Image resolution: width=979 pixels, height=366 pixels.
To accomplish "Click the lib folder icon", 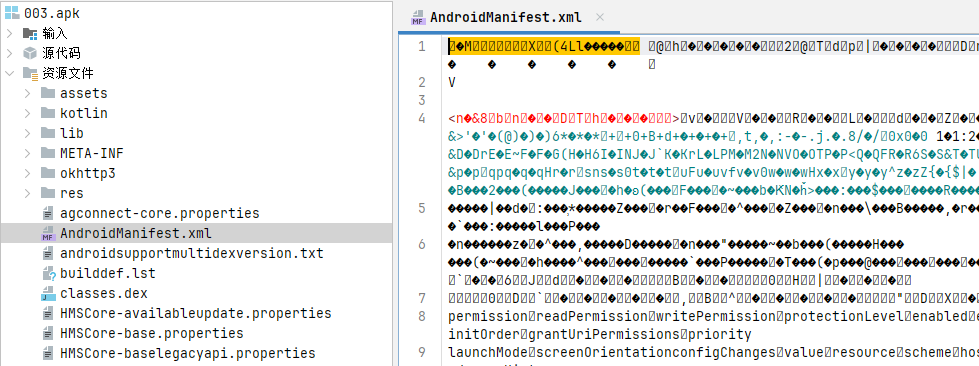I will [x=48, y=133].
